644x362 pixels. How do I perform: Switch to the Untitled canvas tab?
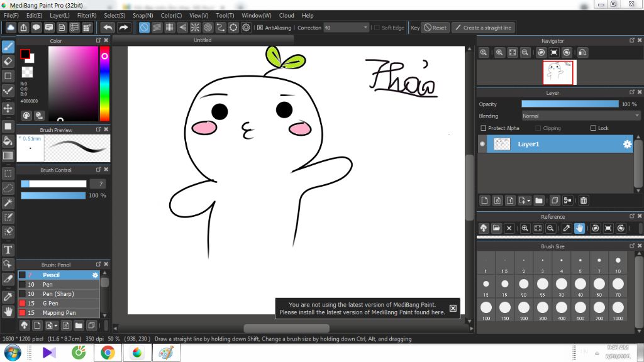[x=203, y=40]
